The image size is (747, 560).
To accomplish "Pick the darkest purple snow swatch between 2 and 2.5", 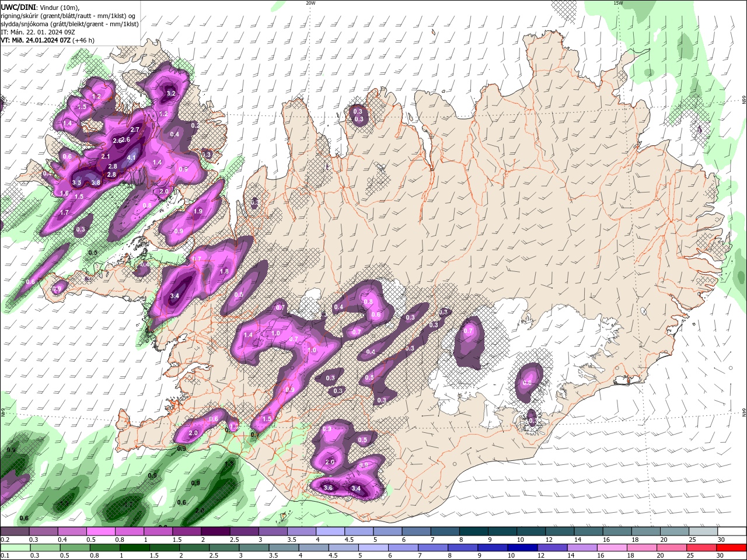I will coord(215,531).
